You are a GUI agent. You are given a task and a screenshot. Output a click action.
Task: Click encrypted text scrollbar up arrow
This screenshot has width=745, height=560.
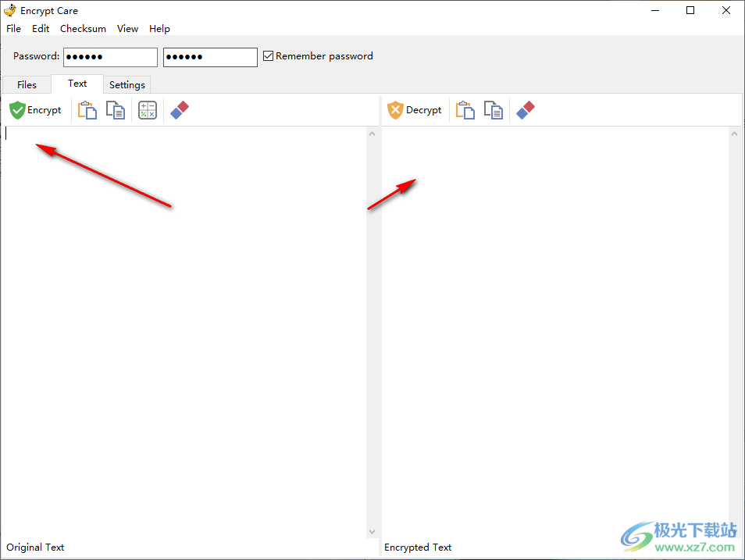click(735, 134)
